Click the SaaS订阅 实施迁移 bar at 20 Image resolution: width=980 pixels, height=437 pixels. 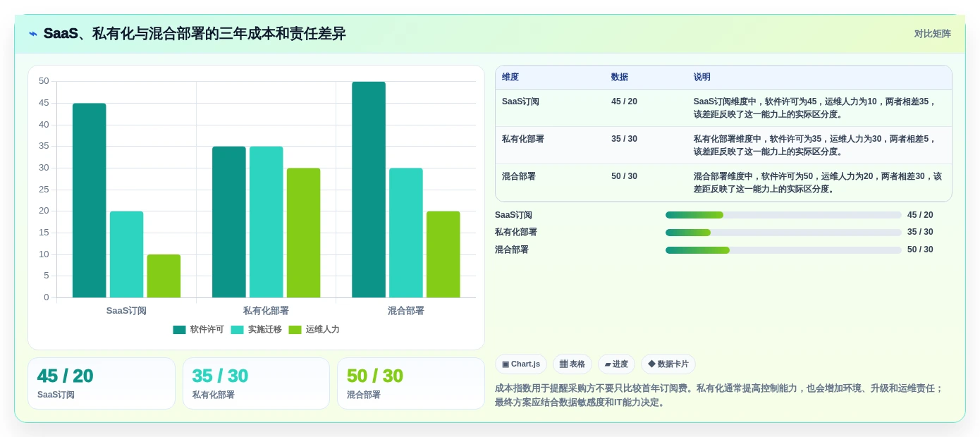click(x=126, y=254)
